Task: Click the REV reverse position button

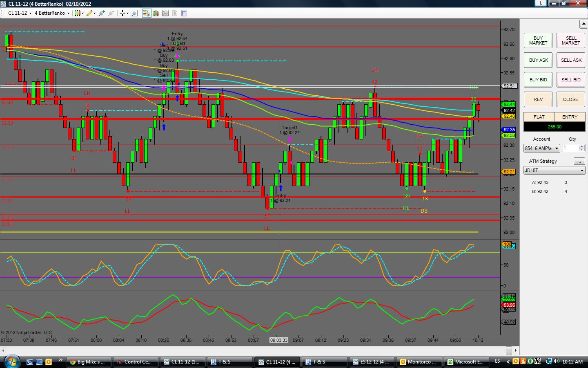Action: [x=538, y=99]
